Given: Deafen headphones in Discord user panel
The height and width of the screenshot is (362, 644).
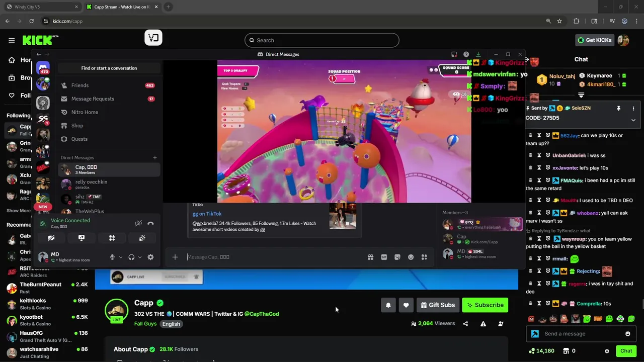Looking at the screenshot, I should point(131,257).
